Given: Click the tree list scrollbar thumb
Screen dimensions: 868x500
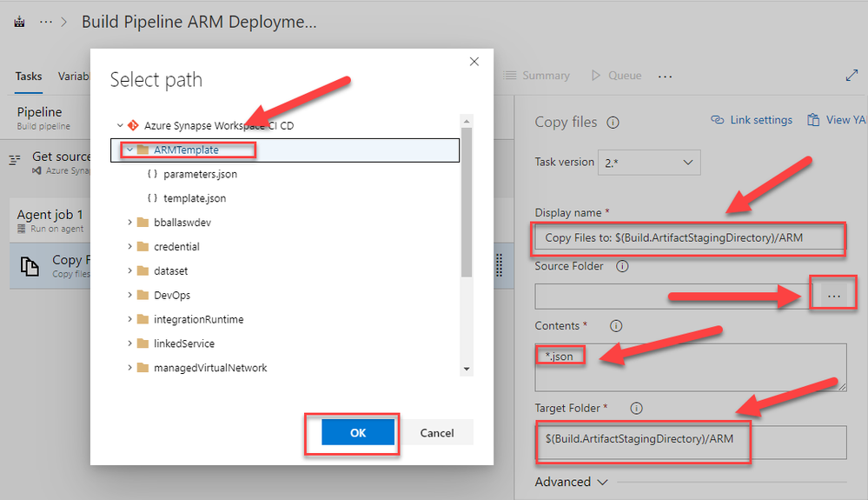Looking at the screenshot, I should click(x=467, y=202).
